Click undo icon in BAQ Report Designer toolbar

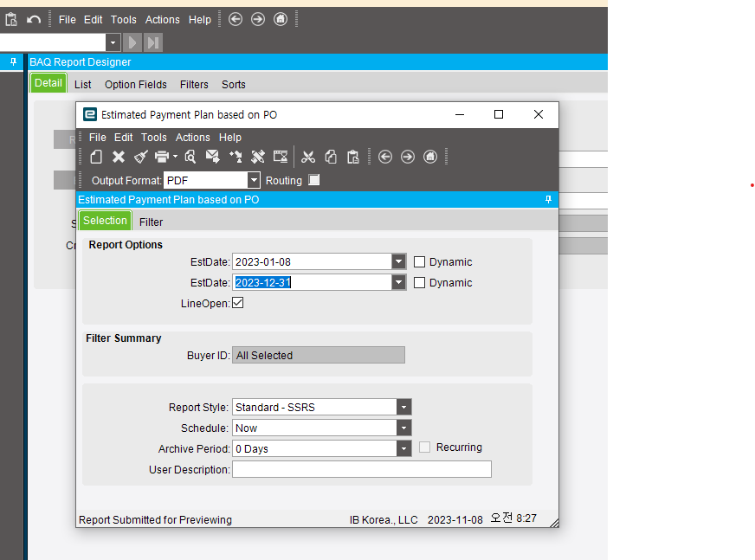coord(34,20)
